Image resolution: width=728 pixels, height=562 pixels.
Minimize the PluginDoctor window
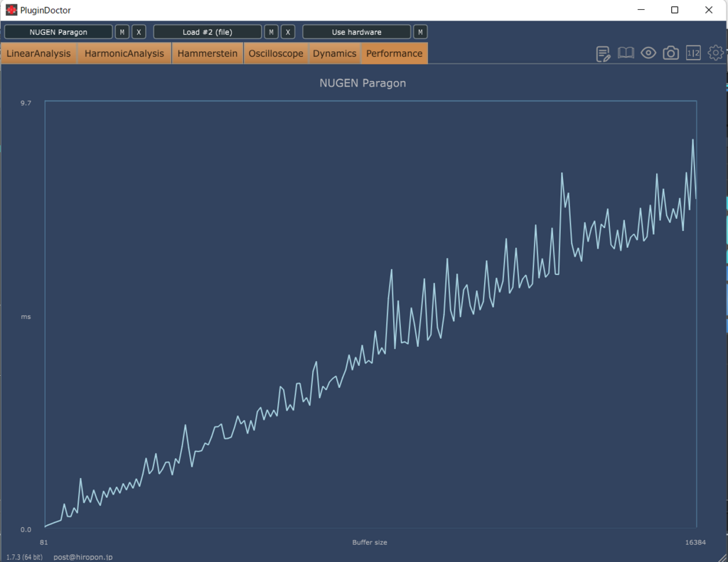(x=641, y=10)
